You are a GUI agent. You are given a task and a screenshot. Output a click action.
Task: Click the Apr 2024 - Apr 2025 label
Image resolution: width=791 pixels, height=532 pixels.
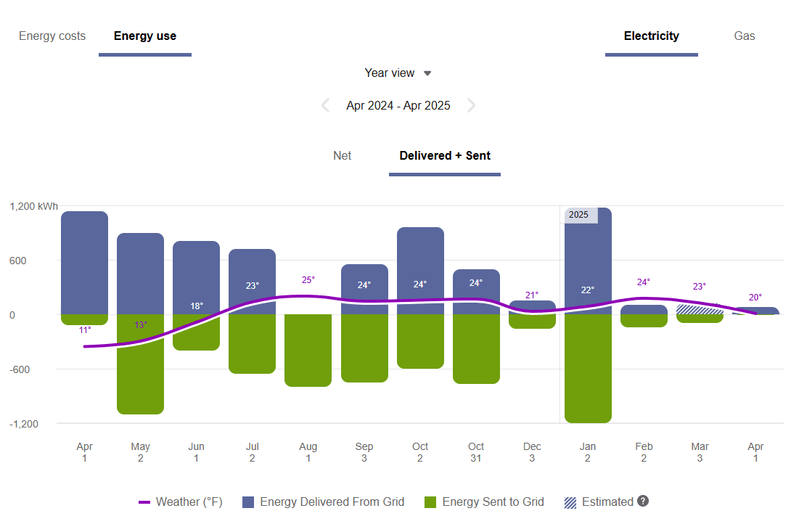398,105
